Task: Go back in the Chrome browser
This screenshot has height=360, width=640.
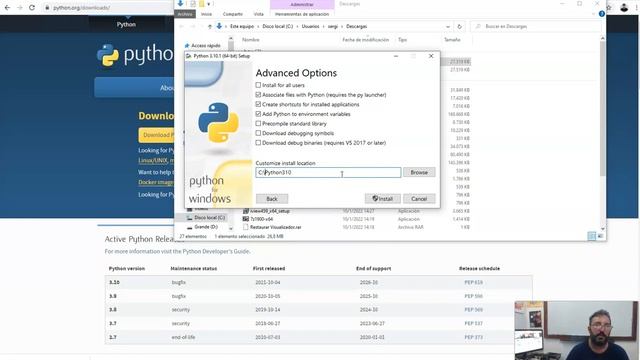Action: [x=7, y=7]
